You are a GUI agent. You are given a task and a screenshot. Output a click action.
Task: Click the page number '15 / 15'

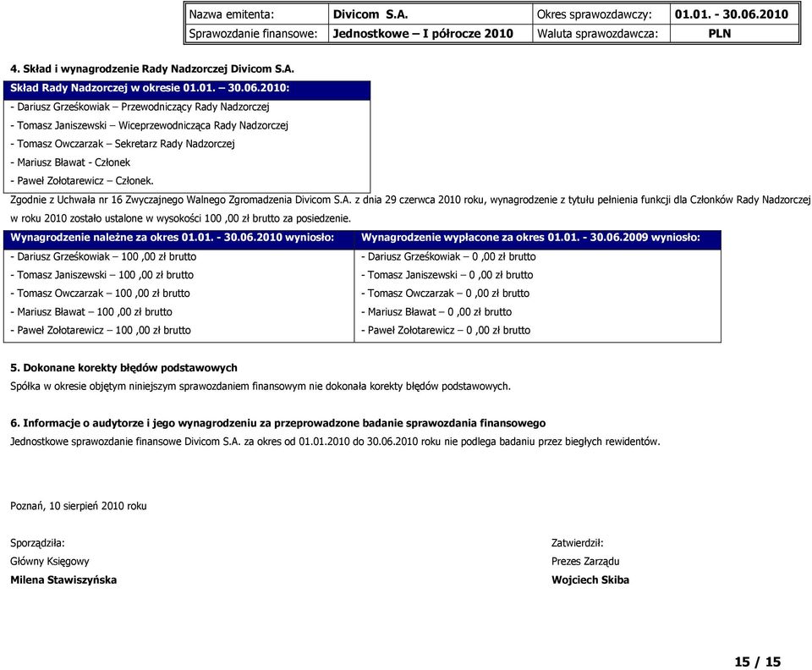pyautogui.click(x=757, y=662)
